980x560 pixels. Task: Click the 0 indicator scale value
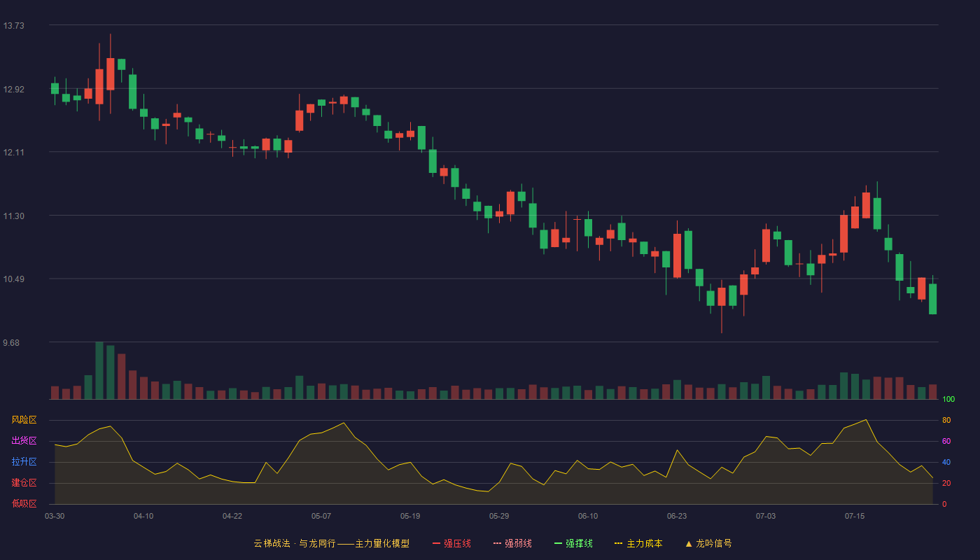click(x=944, y=504)
